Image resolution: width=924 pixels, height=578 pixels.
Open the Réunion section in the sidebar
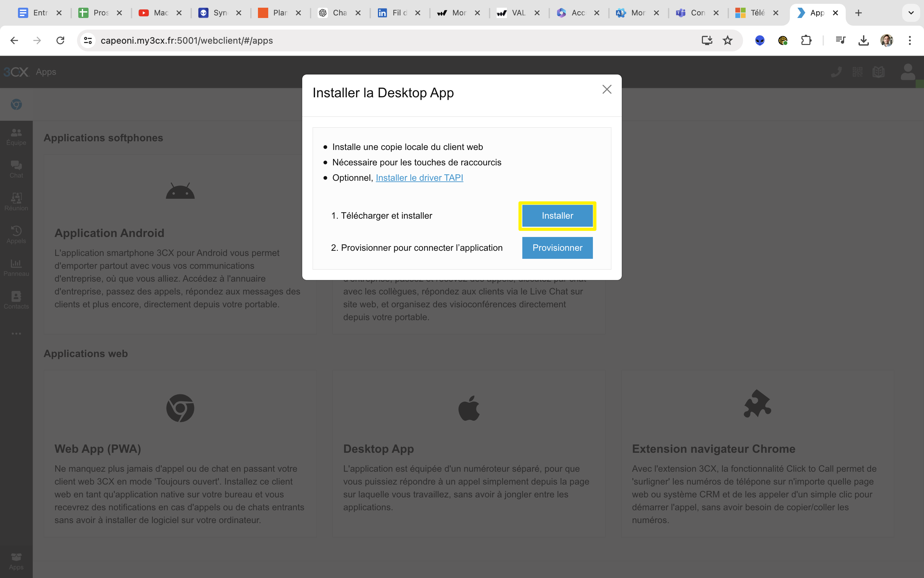click(x=16, y=202)
